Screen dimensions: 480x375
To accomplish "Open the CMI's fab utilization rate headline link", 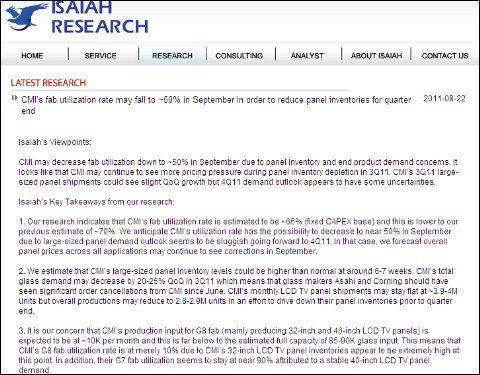I will pos(216,105).
